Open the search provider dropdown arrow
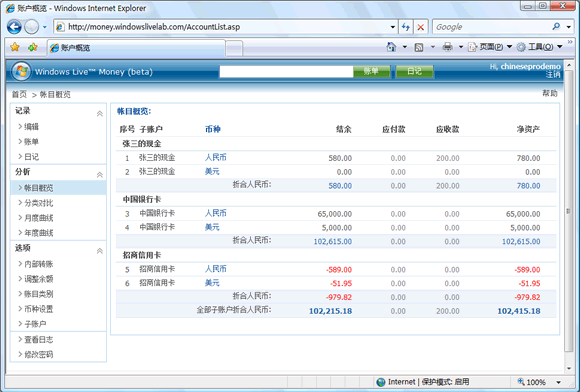Screen dimensions: 580x392 (x=569, y=27)
